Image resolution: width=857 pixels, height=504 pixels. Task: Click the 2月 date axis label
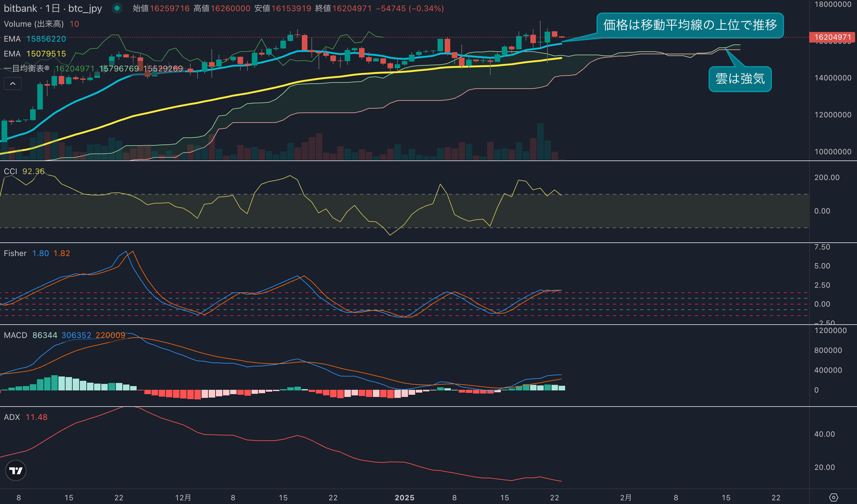click(x=626, y=497)
